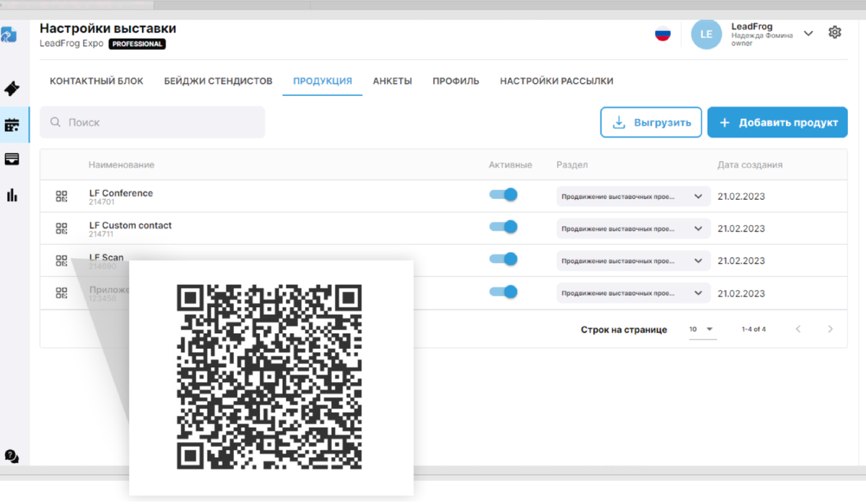866x504 pixels.
Task: Click the Раздел column header
Action: click(572, 165)
